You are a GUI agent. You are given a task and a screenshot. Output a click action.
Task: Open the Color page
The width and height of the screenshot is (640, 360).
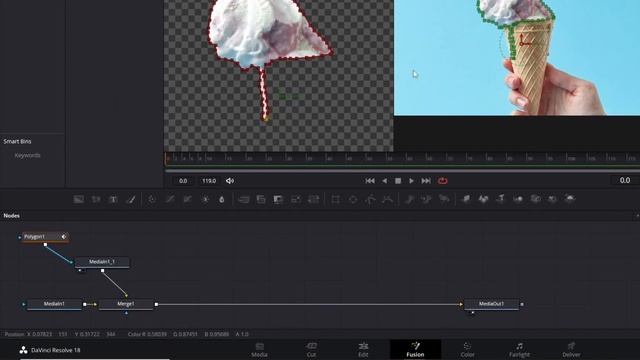tap(467, 350)
